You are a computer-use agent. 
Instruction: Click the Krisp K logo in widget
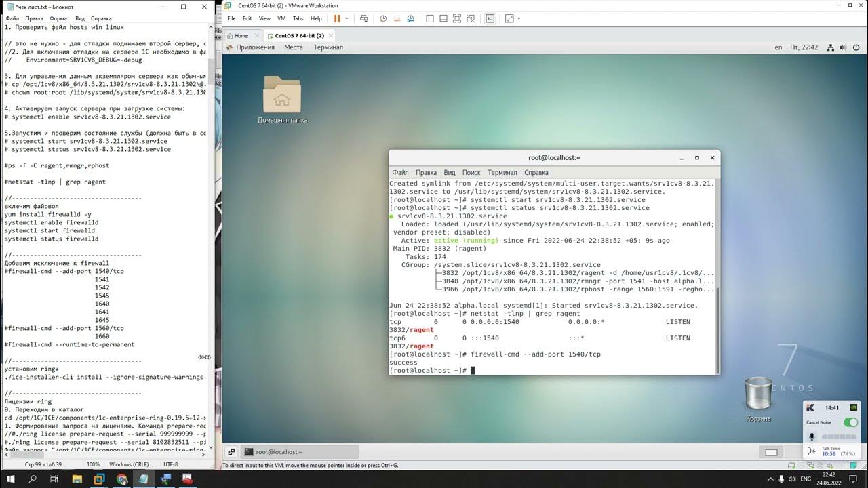pos(812,407)
